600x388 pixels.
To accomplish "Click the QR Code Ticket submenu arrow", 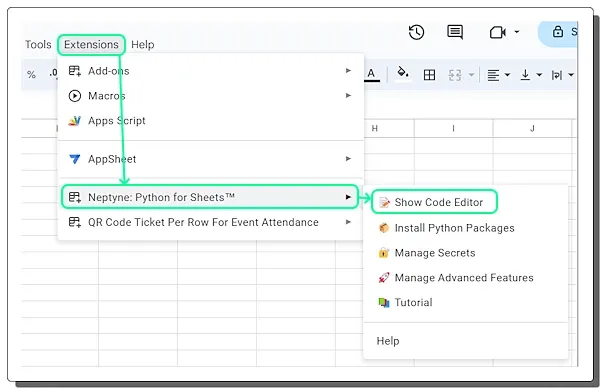I will [x=348, y=222].
